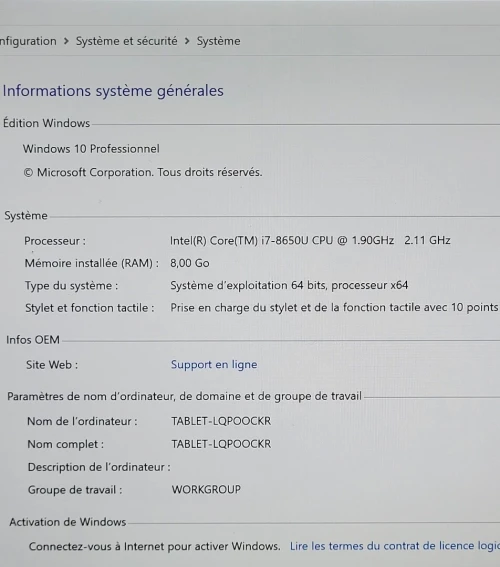Select Connectez-vous à Internet pour activer text
This screenshot has width=500, height=567.
[155, 546]
